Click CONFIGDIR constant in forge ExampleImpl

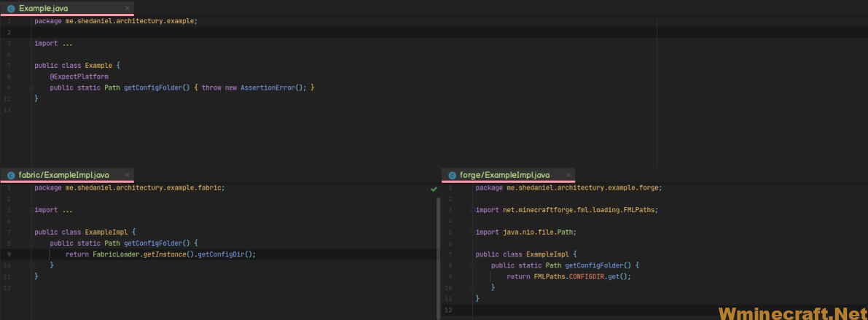587,277
